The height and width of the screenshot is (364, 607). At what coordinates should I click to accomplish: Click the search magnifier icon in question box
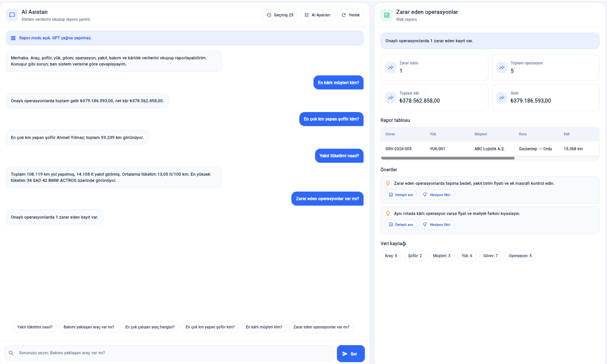pos(11,353)
